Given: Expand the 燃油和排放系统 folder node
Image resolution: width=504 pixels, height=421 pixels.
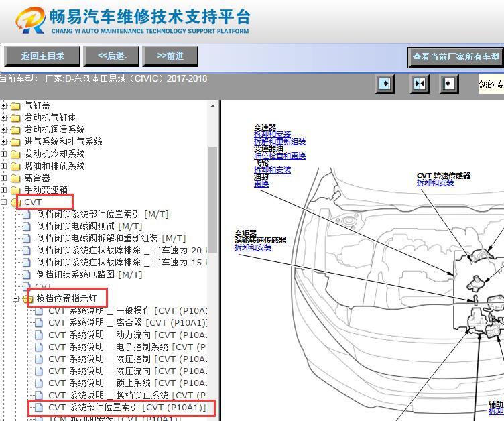Looking at the screenshot, I should pos(3,166).
